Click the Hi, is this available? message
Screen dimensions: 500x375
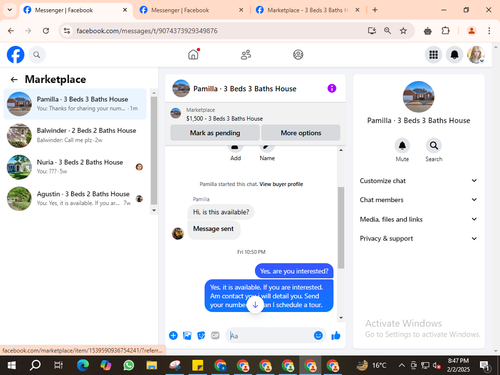click(x=221, y=212)
